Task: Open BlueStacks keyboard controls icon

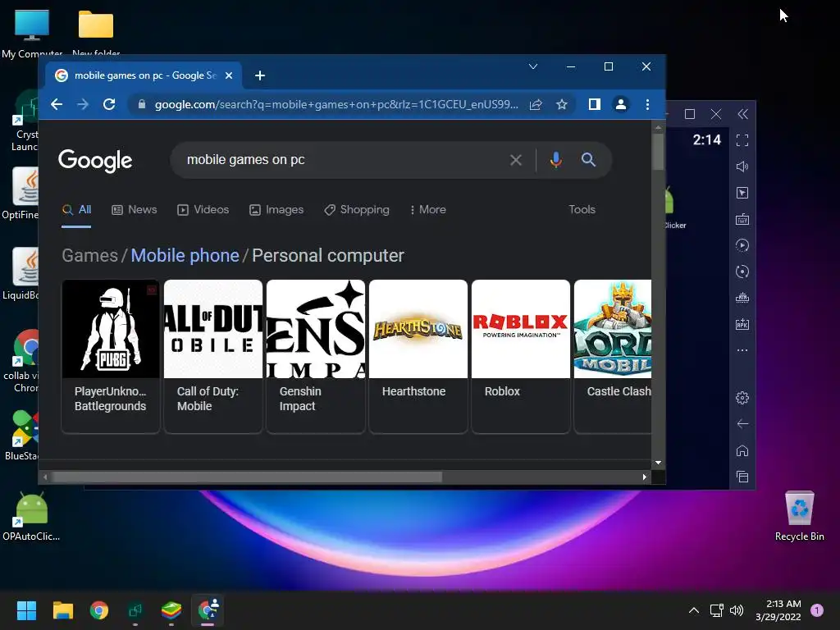Action: (742, 219)
